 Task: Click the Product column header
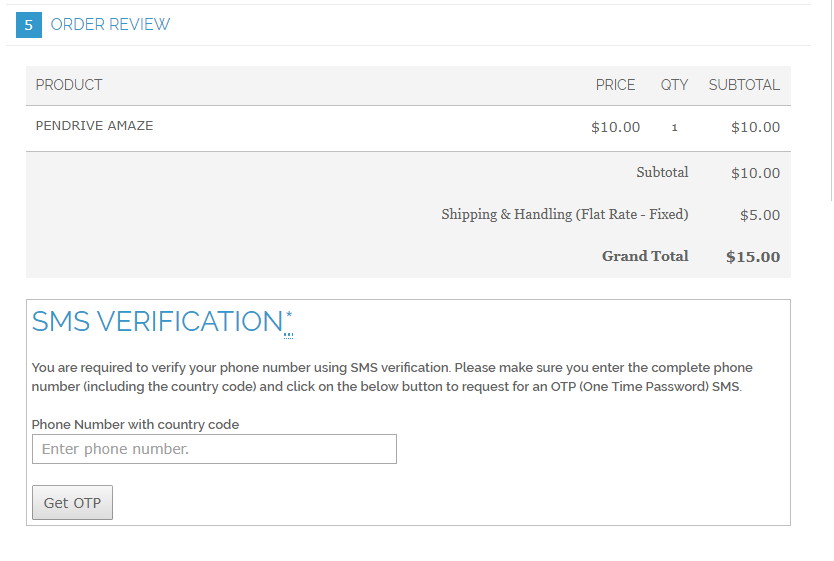69,85
